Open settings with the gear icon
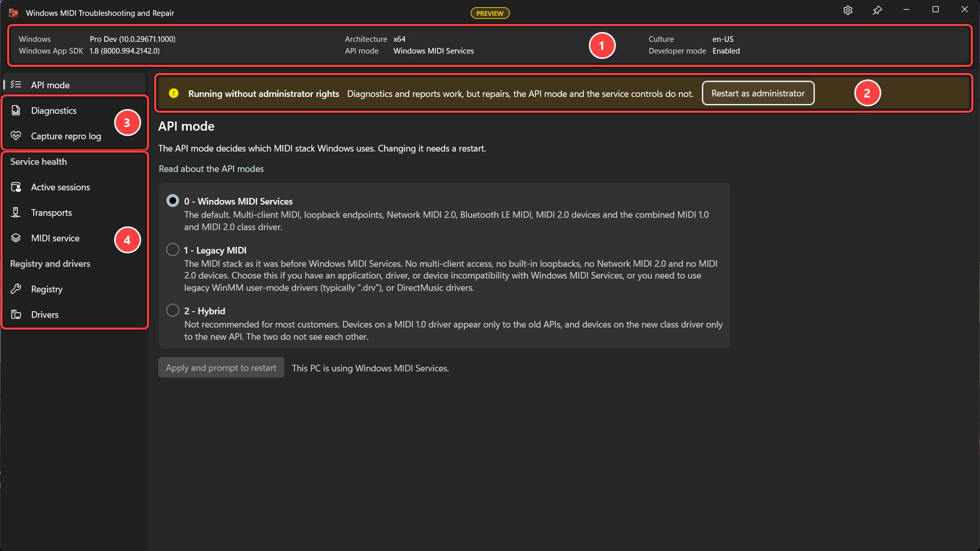Image resolution: width=980 pixels, height=551 pixels. [x=848, y=10]
